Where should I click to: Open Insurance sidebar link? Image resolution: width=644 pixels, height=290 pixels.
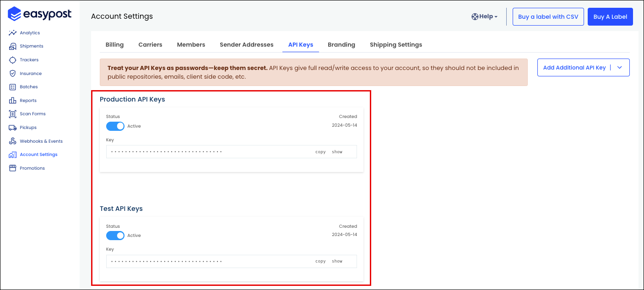point(31,74)
